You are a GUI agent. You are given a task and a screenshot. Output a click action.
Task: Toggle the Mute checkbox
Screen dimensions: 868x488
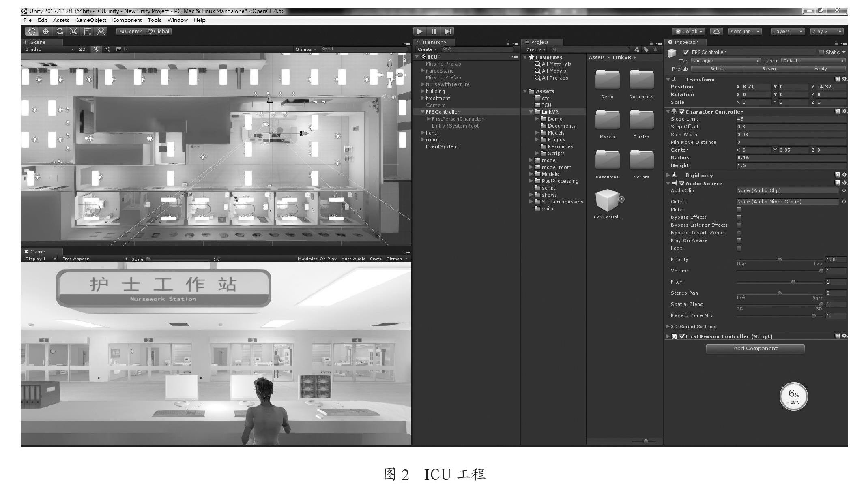pyautogui.click(x=739, y=210)
